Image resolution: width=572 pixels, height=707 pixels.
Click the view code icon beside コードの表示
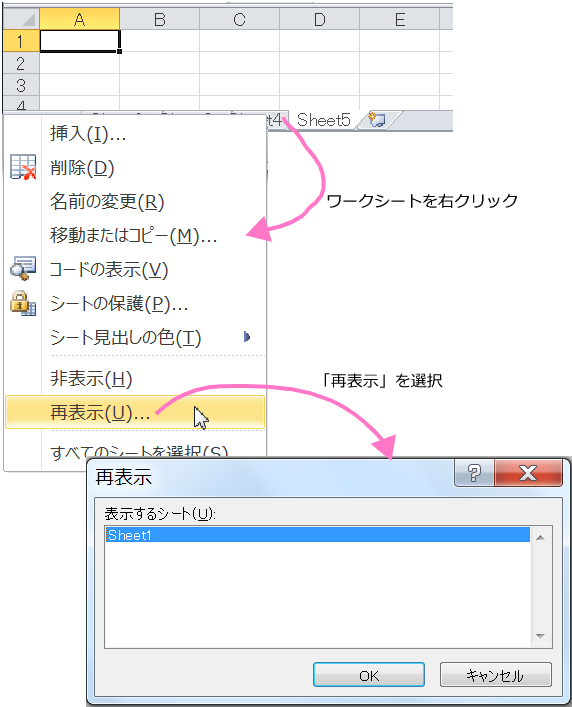(23, 268)
